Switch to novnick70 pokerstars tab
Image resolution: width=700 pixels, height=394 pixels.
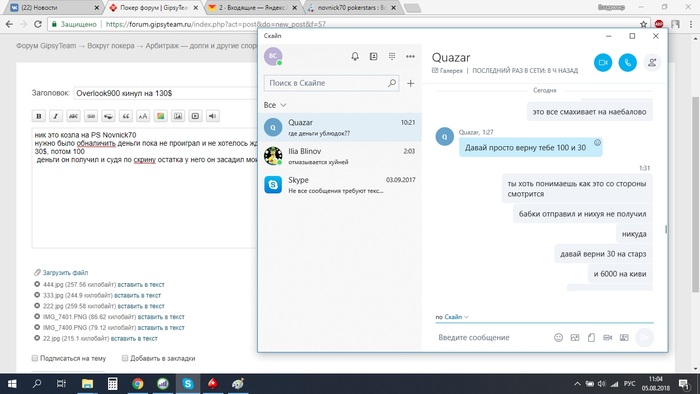[352, 8]
